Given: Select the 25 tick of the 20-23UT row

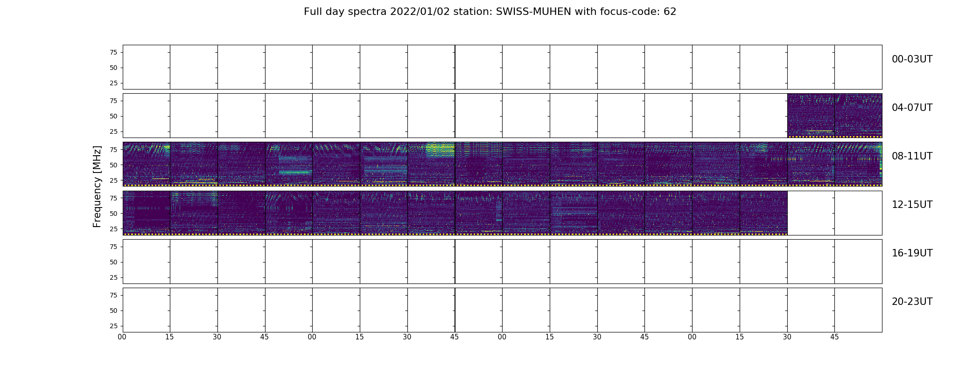Looking at the screenshot, I should 113,326.
